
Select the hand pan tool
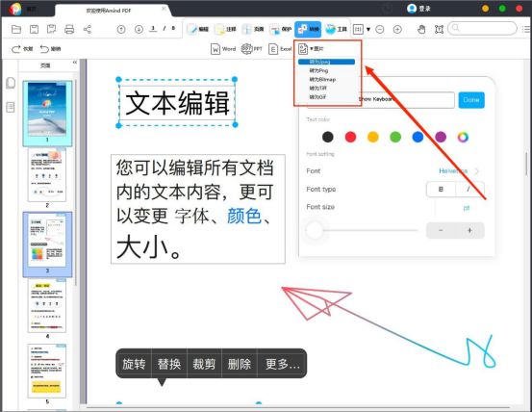click(x=421, y=30)
